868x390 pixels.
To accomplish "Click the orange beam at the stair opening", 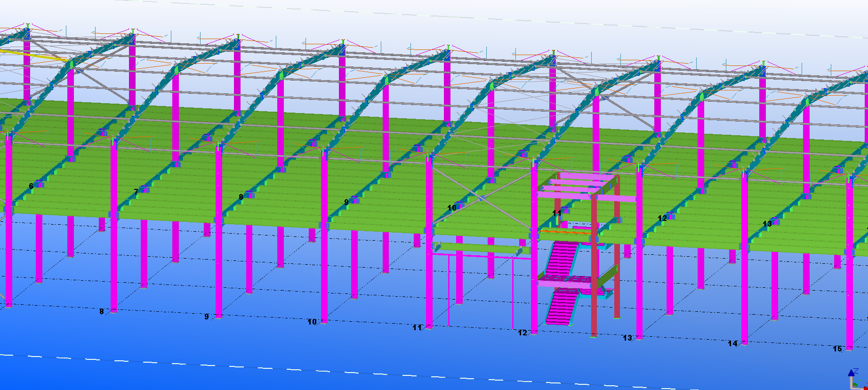I will 565,232.
